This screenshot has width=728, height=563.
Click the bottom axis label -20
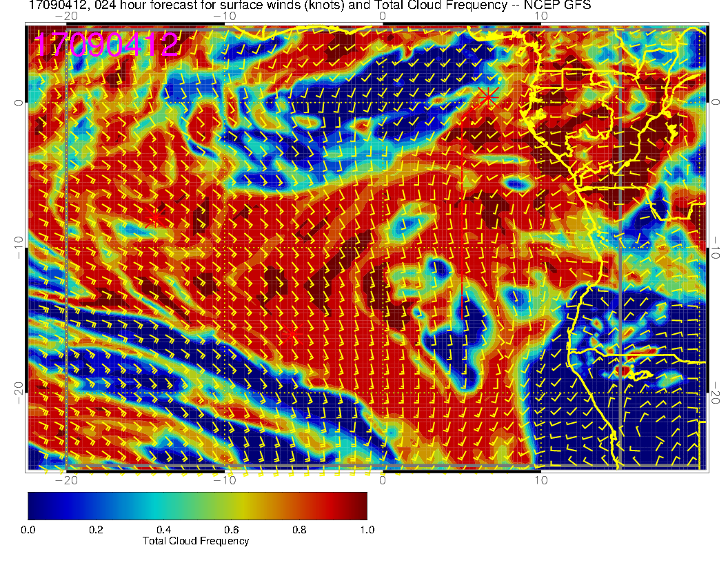(x=66, y=480)
